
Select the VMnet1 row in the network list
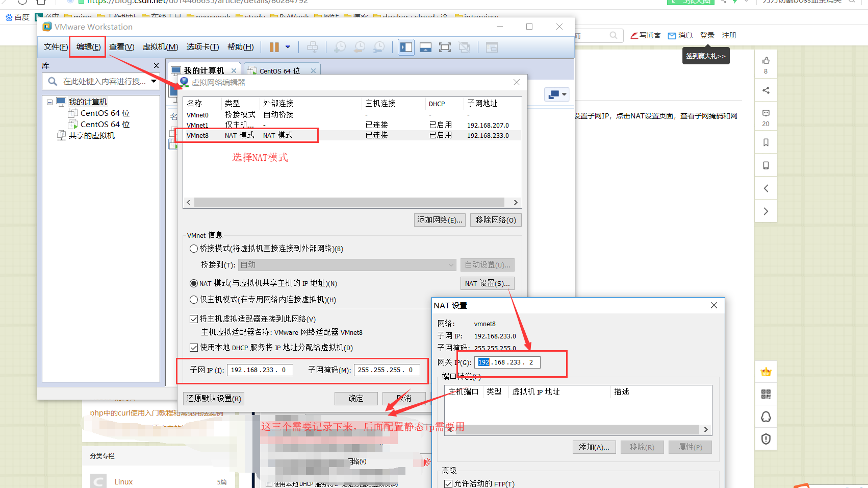(x=352, y=125)
